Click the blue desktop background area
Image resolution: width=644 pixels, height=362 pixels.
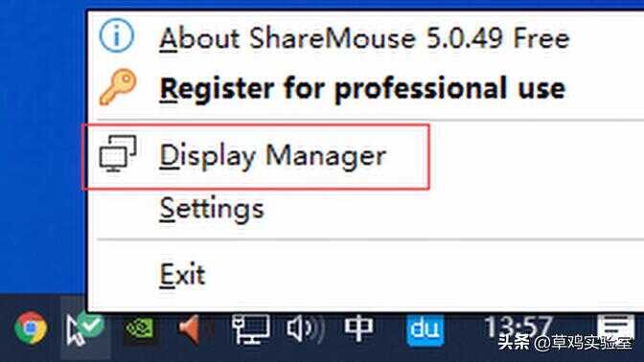41,147
